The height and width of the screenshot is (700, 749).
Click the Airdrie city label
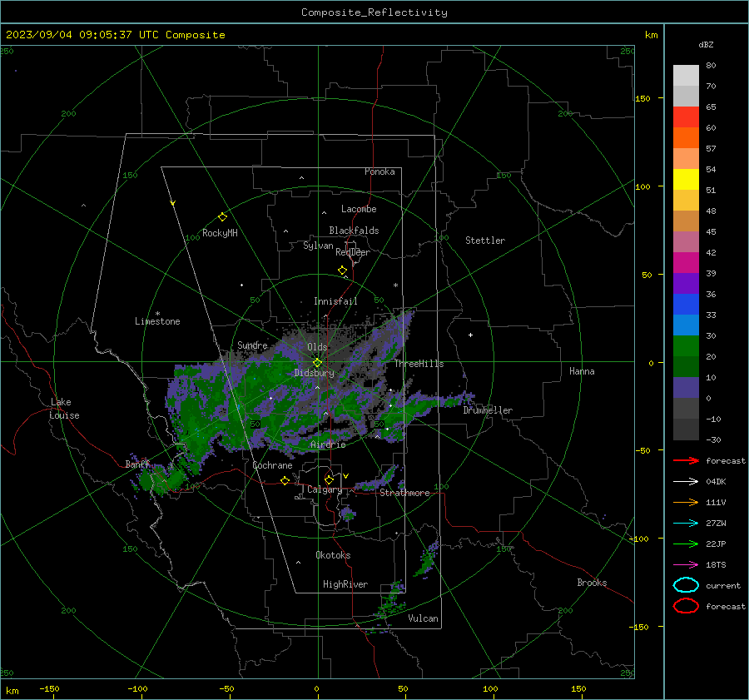pos(328,444)
